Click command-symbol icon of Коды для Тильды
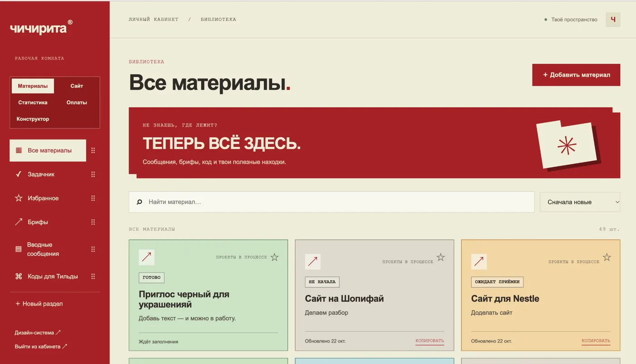The width and height of the screenshot is (636, 364). (19, 276)
